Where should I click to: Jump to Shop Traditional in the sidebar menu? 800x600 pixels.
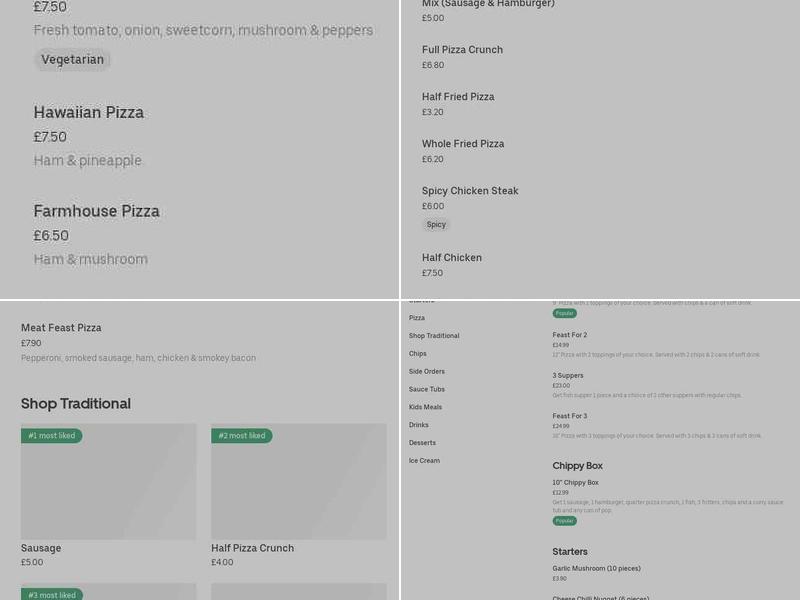coord(434,336)
